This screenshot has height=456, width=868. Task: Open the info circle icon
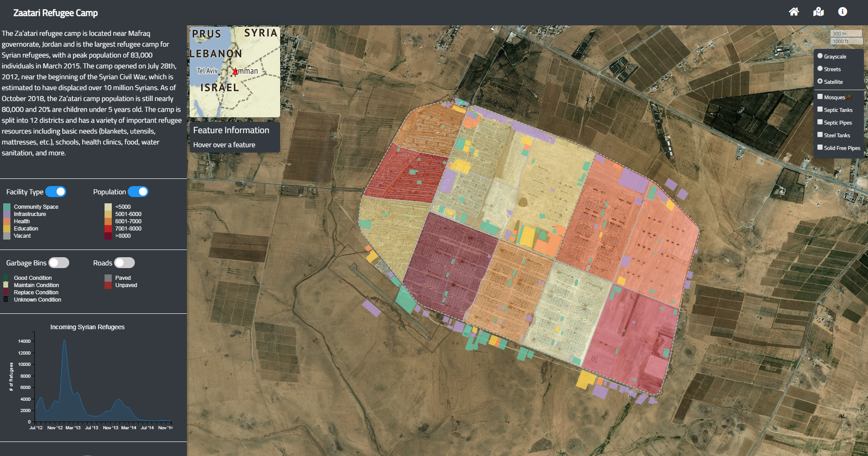tap(842, 12)
